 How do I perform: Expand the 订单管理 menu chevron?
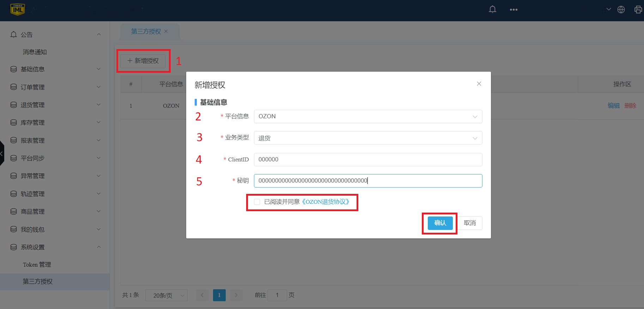pyautogui.click(x=99, y=87)
